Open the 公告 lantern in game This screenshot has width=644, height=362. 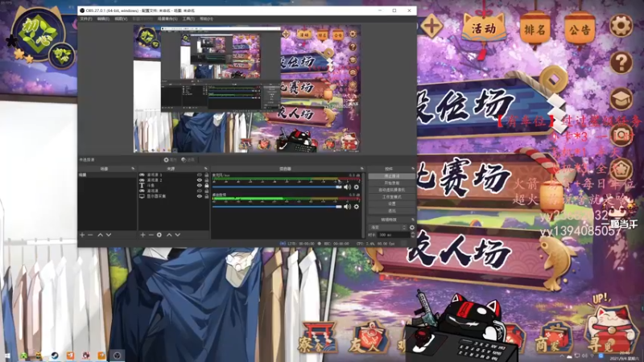[x=580, y=29]
